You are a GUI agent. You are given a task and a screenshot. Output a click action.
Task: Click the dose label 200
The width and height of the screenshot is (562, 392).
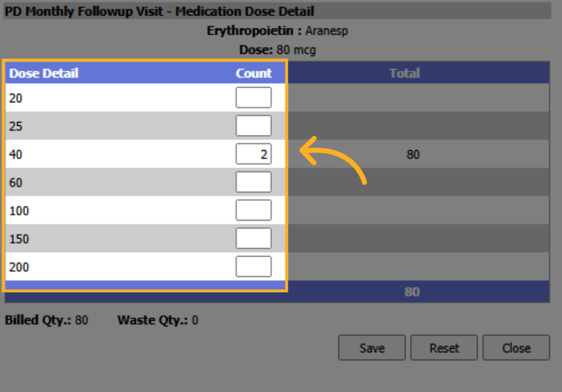[x=19, y=267]
